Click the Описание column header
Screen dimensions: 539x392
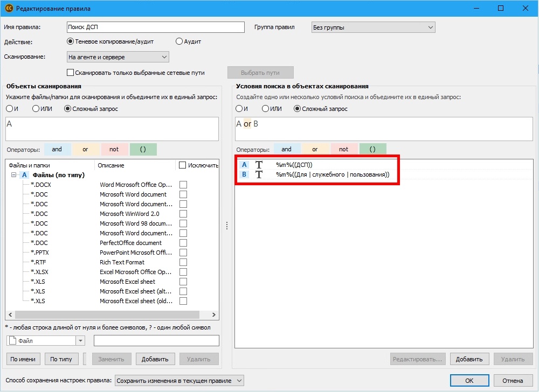[135, 165]
